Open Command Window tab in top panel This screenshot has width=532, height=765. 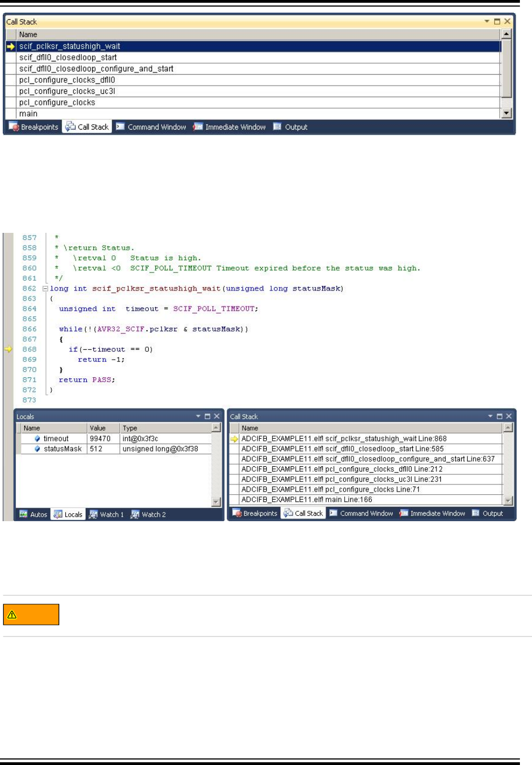click(151, 127)
